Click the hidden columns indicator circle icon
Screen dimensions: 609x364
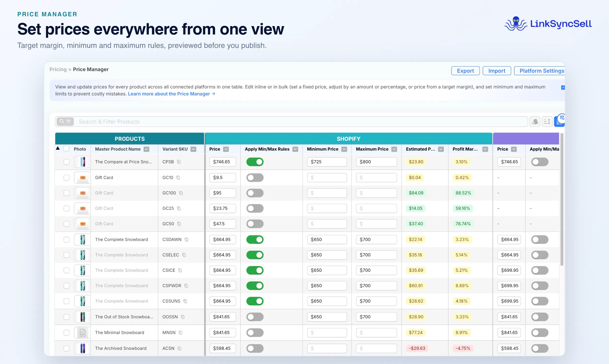pos(562,118)
